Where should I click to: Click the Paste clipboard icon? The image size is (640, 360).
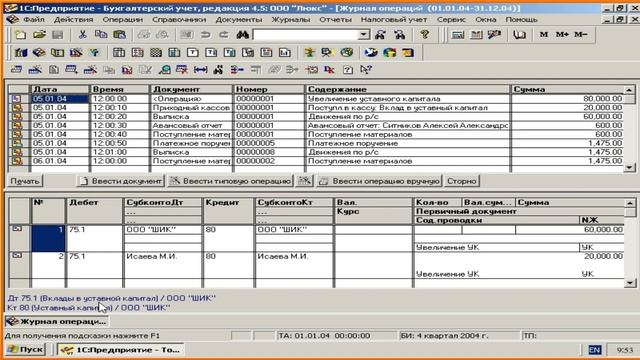tap(120, 35)
